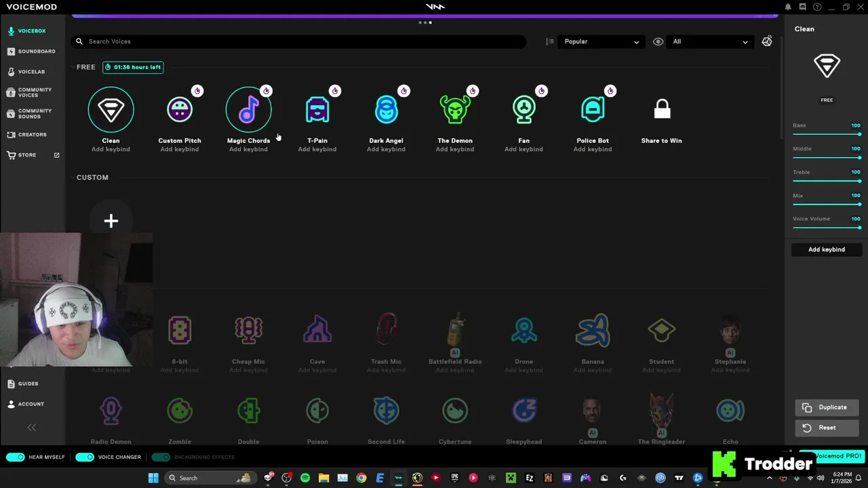Choose the Poison voice
This screenshot has width=868, height=488.
(x=317, y=411)
